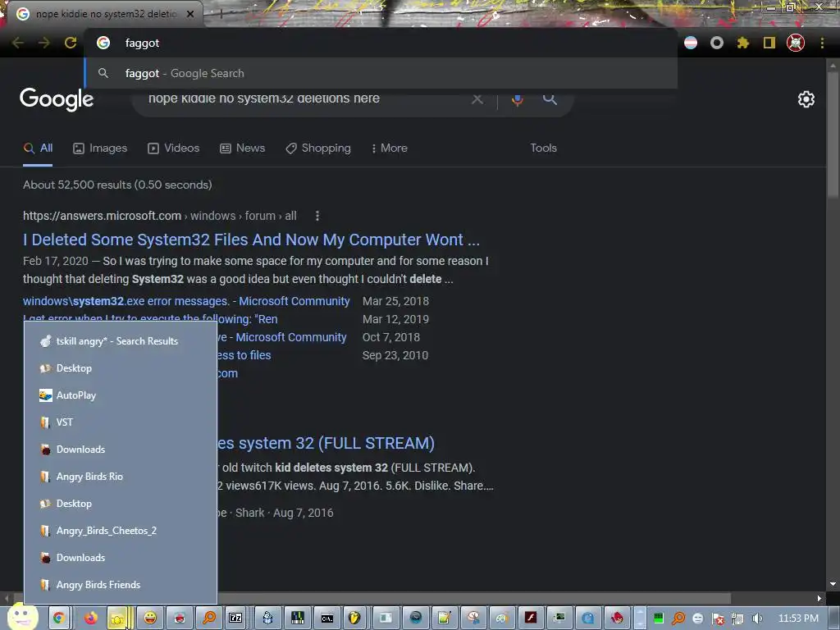Open first Downloads entry in jump list
Screen dimensions: 840x630
(121, 450)
